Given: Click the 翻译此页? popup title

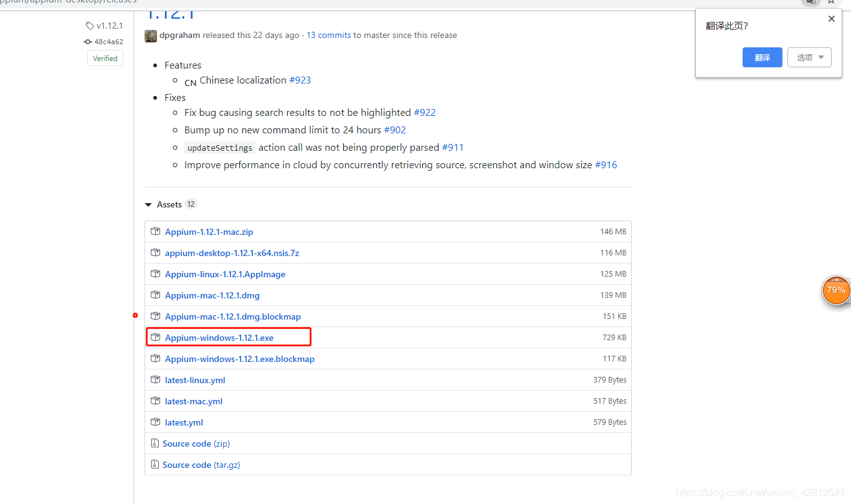Looking at the screenshot, I should [726, 26].
